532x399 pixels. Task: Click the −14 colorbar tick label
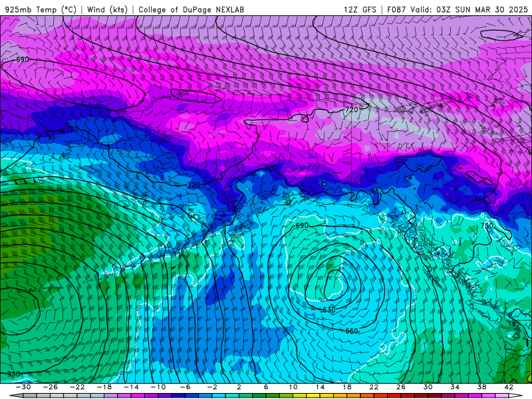(x=131, y=387)
